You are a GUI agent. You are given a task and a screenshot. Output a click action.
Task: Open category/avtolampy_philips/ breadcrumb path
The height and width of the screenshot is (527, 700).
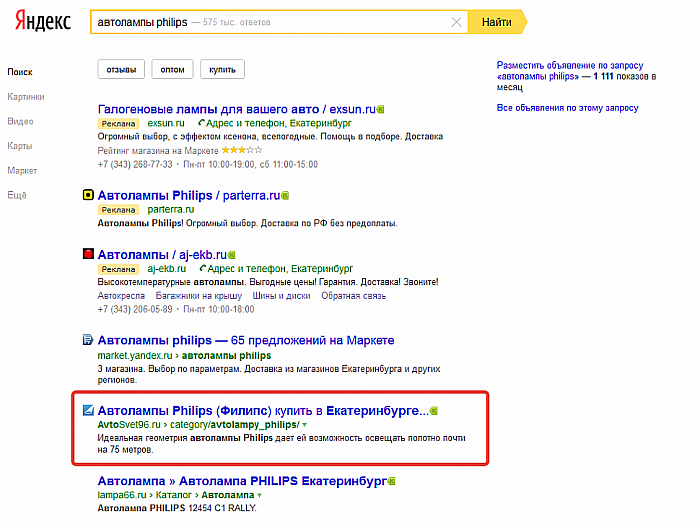tap(235, 424)
